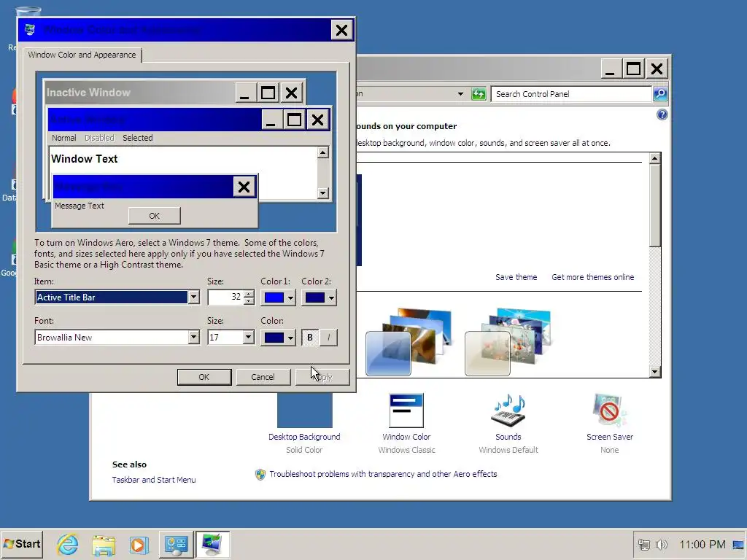Click the clock showing 11:00 PM
This screenshot has height=560, width=747.
[x=703, y=545]
